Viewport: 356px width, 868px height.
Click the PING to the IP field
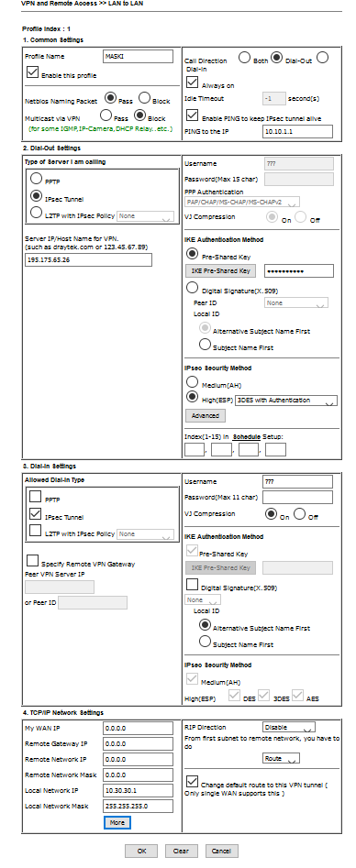click(297, 131)
